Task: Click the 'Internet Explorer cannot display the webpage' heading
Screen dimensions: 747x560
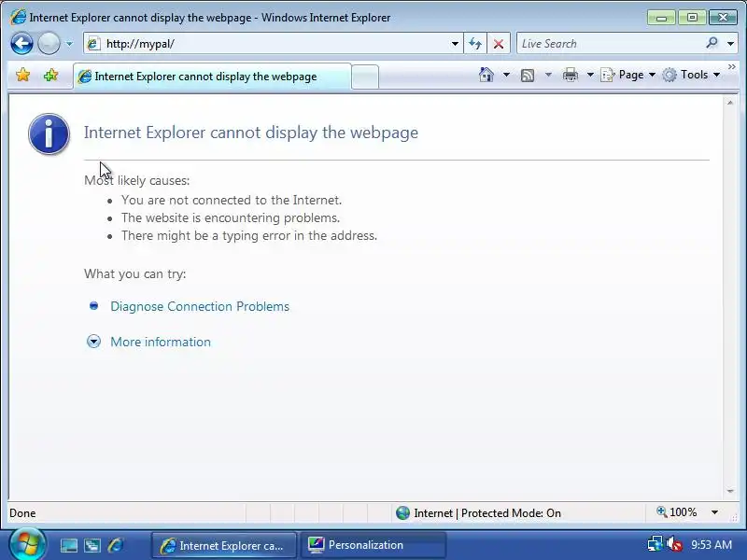Action: (x=251, y=133)
